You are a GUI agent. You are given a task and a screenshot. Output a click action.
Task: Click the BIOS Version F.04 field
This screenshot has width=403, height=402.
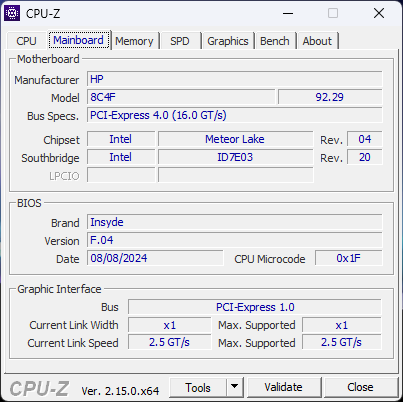tap(235, 240)
